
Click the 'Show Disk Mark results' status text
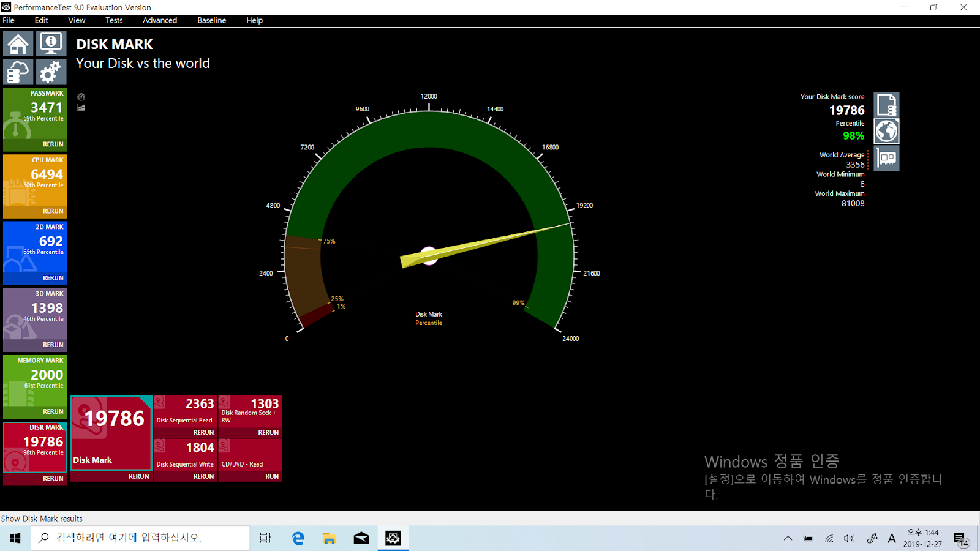pyautogui.click(x=42, y=519)
